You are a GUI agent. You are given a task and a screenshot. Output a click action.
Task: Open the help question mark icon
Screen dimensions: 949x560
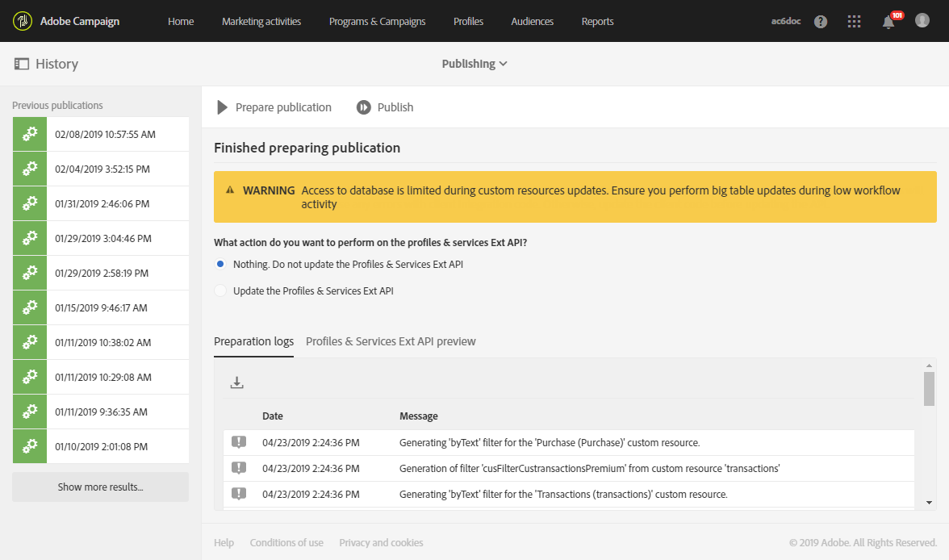(x=821, y=22)
